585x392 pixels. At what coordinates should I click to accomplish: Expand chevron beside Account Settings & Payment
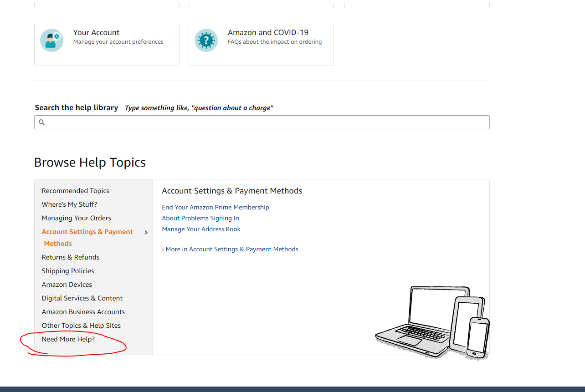click(146, 232)
